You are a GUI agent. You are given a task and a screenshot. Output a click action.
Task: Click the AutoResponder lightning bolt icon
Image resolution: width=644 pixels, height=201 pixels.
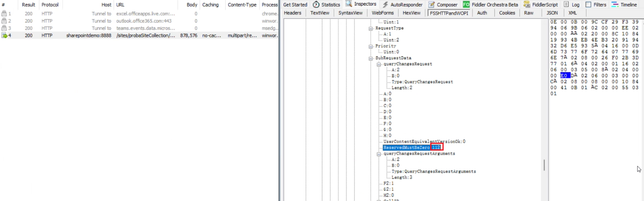(386, 4)
